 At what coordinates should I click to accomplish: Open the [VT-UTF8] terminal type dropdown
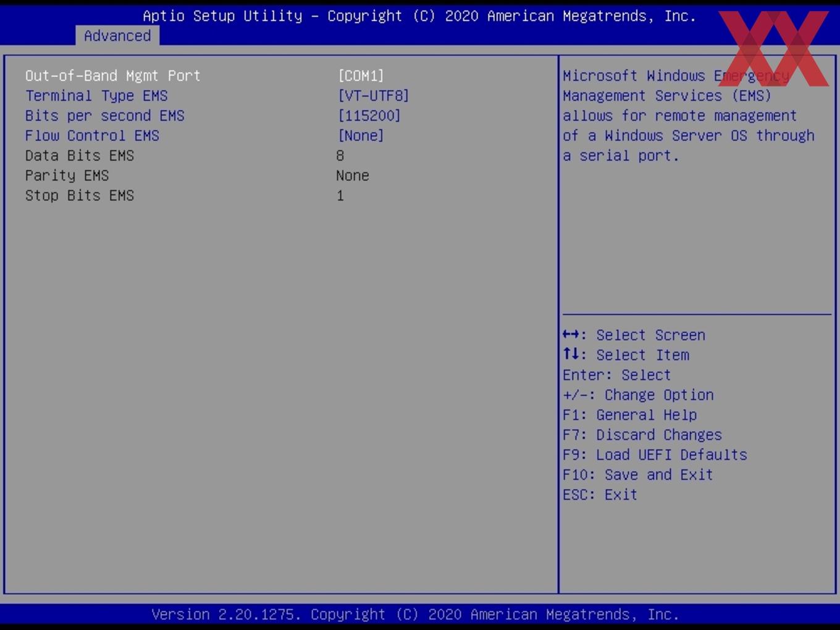point(373,96)
